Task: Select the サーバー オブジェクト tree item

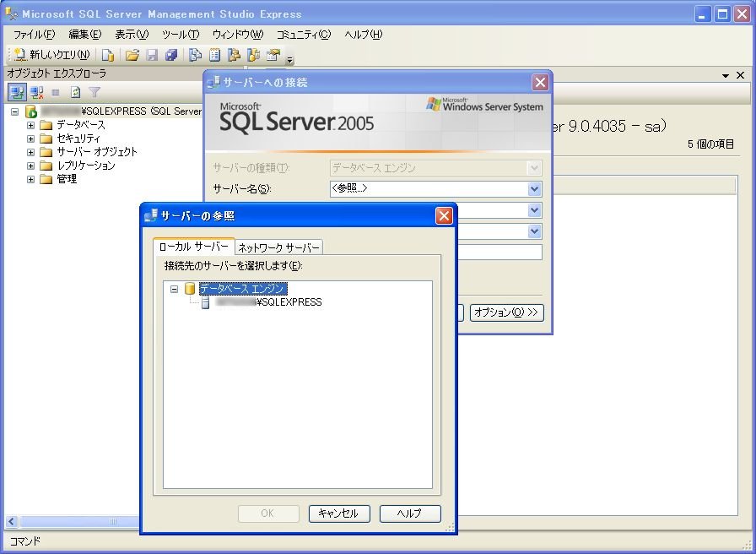Action: pyautogui.click(x=97, y=152)
